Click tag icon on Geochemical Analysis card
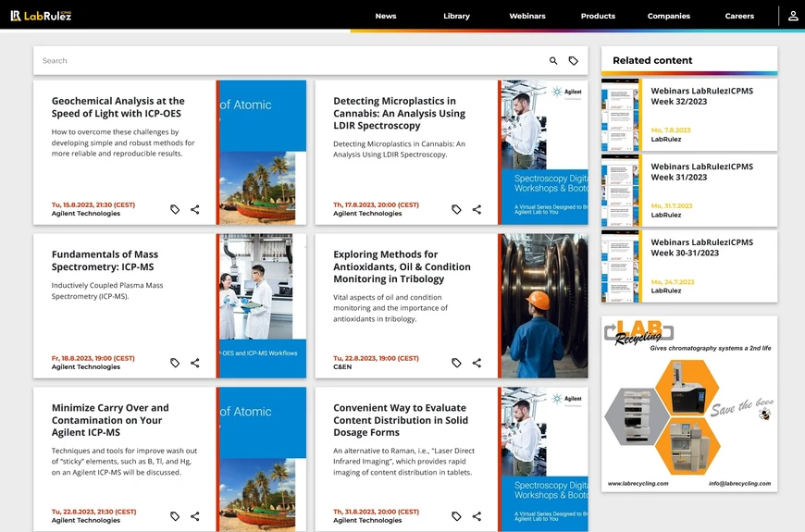 (x=175, y=209)
